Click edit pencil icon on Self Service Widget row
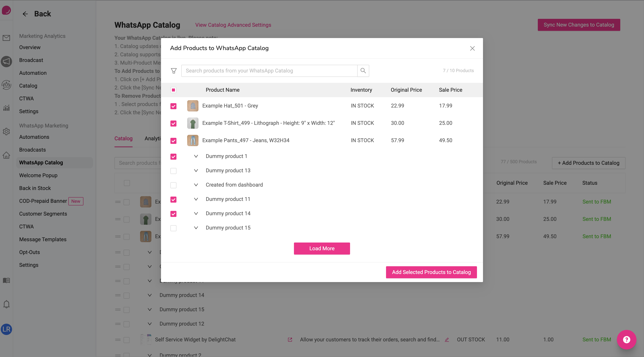 tap(447, 340)
